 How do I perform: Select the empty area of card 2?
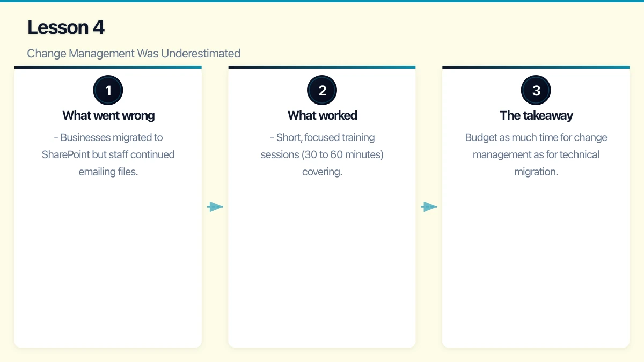coord(322,268)
